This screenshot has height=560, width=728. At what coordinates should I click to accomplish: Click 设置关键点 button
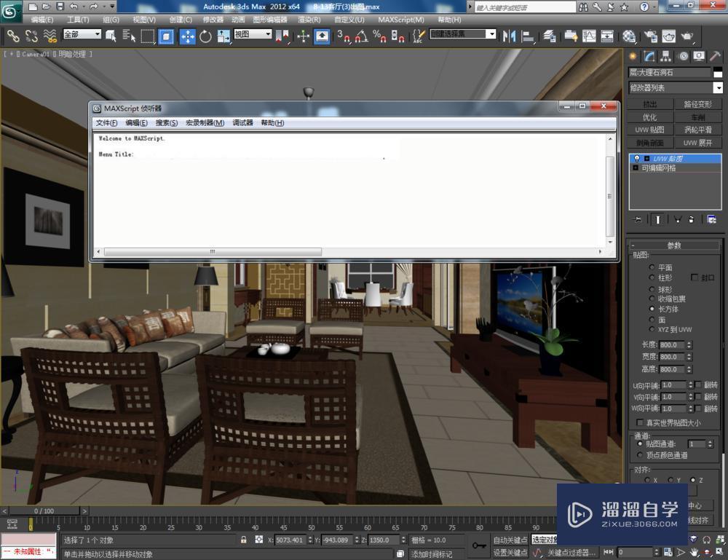click(x=510, y=553)
